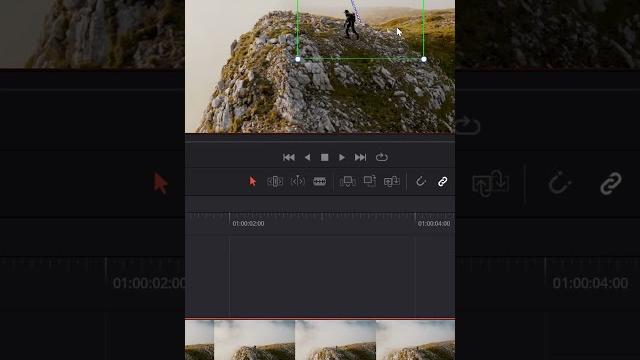The image size is (640, 360).
Task: Click the Overwrite Clip icon
Action: (x=369, y=181)
